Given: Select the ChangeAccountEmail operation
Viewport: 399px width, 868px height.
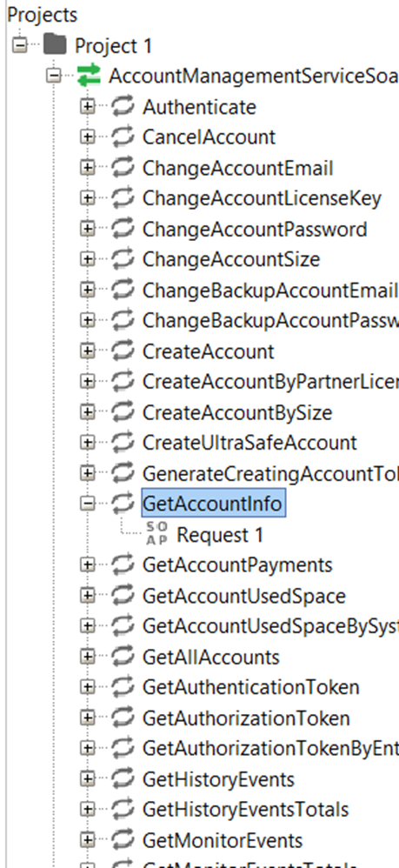Looking at the screenshot, I should click(x=238, y=168).
